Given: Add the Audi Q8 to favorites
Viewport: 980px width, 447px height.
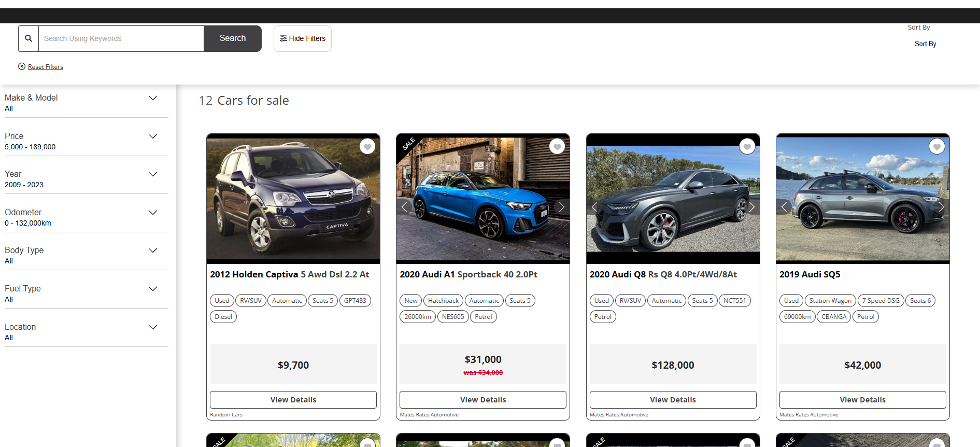Looking at the screenshot, I should coord(747,147).
